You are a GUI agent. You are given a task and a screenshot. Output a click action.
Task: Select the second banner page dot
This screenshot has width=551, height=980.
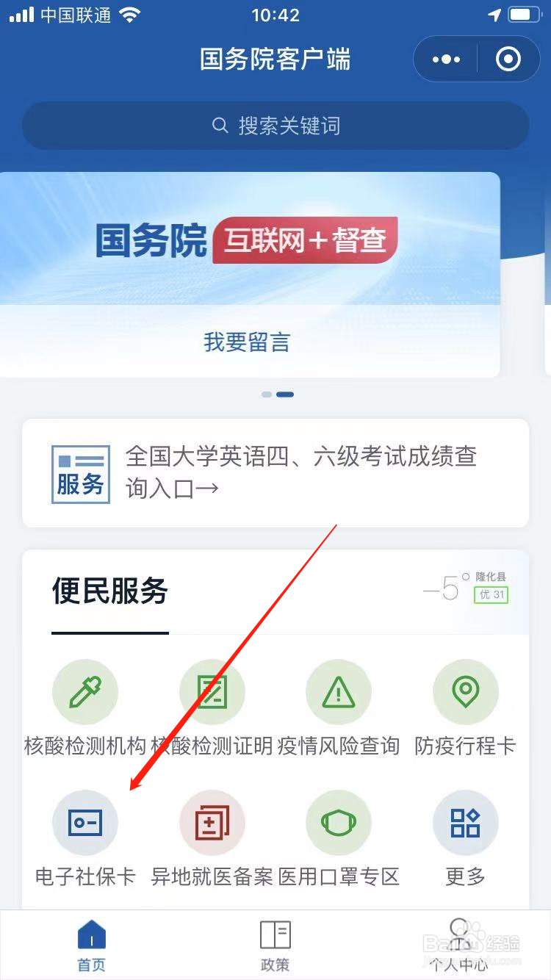pos(285,394)
